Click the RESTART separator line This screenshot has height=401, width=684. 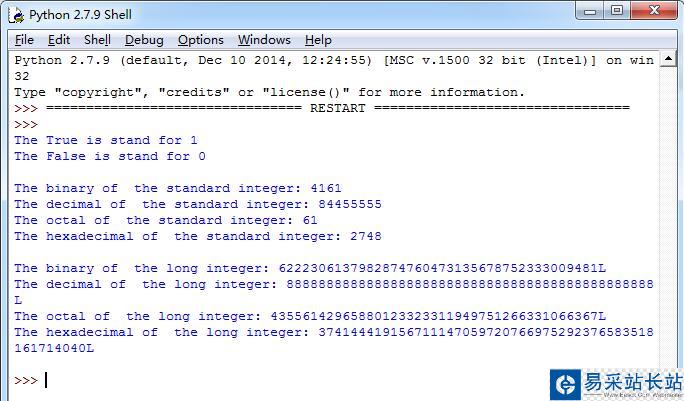point(338,108)
